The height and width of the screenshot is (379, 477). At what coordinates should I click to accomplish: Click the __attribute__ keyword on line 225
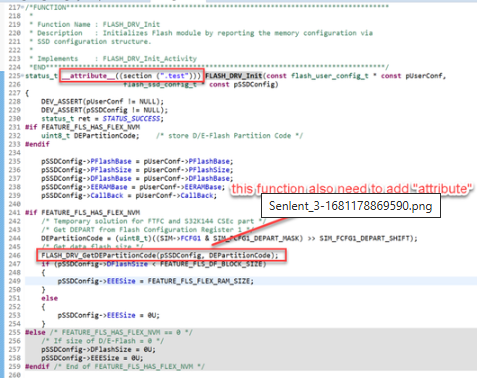coord(88,76)
